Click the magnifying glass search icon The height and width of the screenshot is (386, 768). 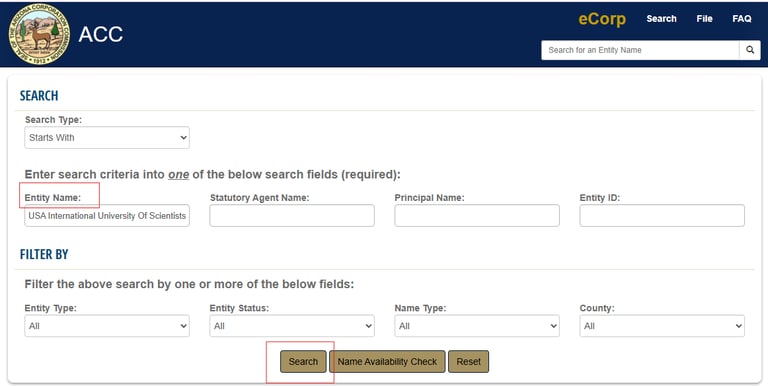(x=750, y=50)
